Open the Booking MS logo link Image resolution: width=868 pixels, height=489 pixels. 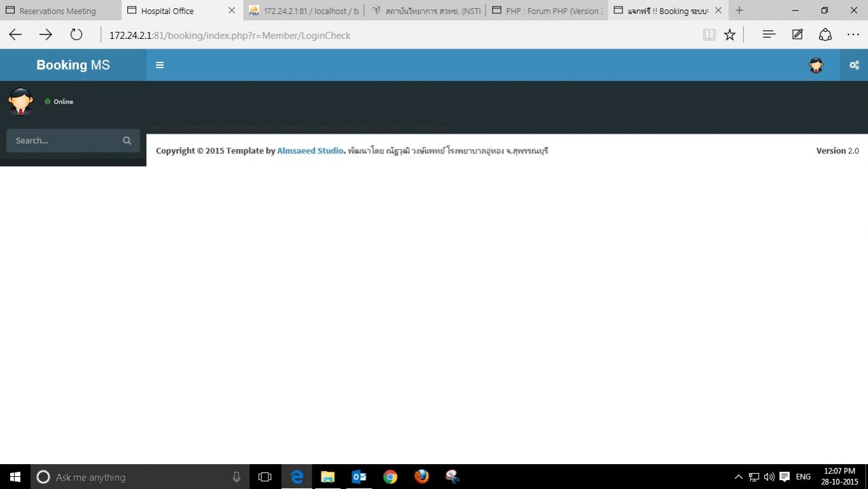tap(73, 65)
